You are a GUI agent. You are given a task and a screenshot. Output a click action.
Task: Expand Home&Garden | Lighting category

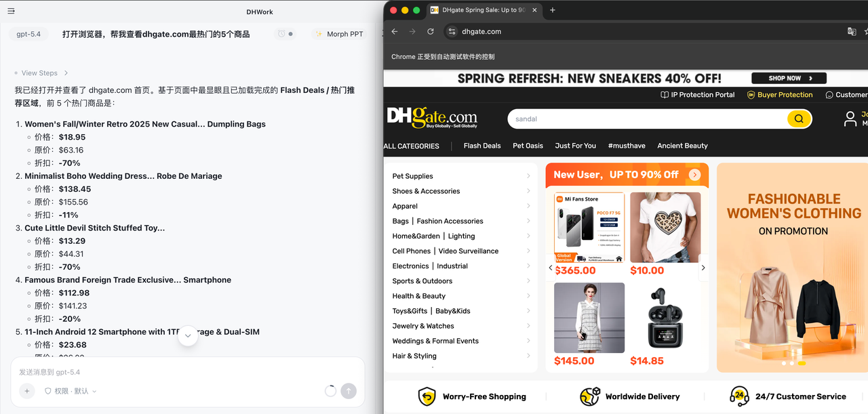click(461, 236)
